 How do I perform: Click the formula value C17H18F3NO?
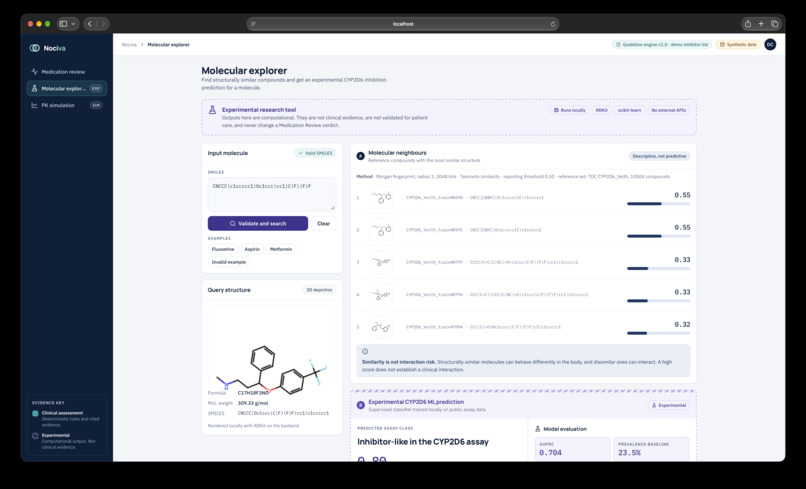(x=253, y=393)
